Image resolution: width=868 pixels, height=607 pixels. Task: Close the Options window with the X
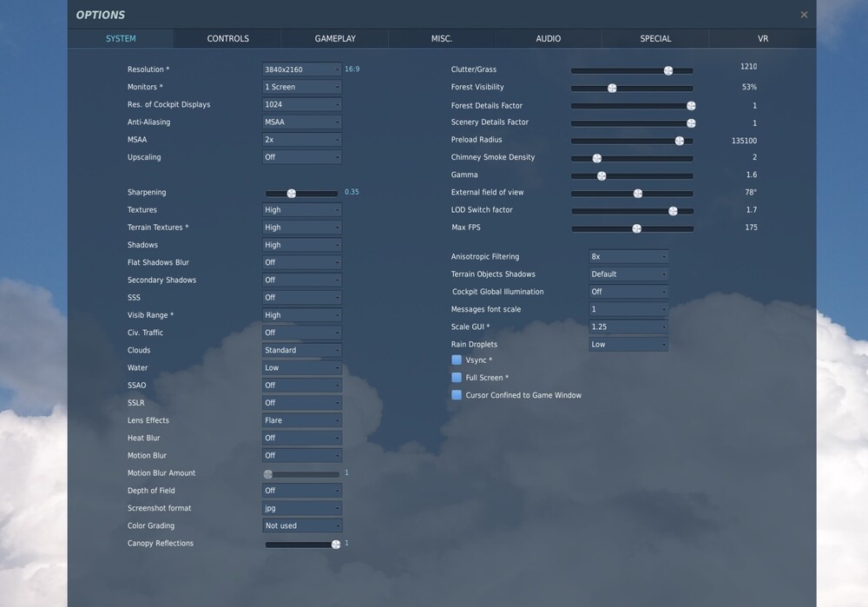click(x=804, y=15)
